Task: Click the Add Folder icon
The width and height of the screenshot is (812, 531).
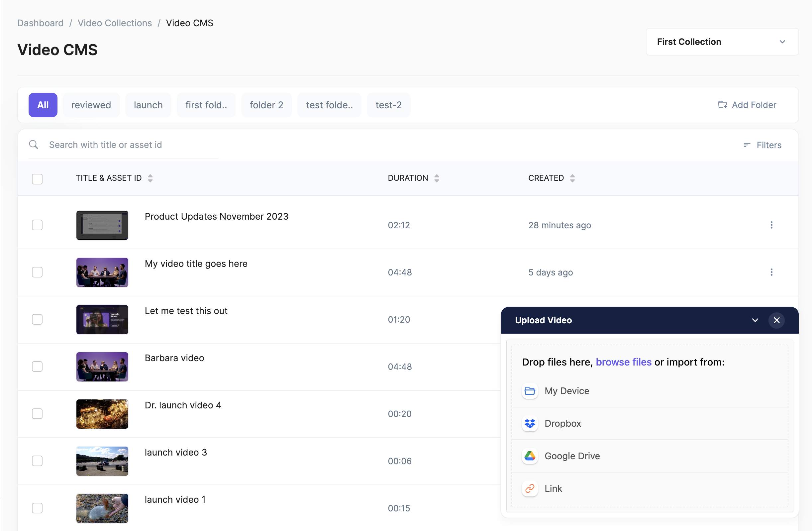Action: (722, 105)
